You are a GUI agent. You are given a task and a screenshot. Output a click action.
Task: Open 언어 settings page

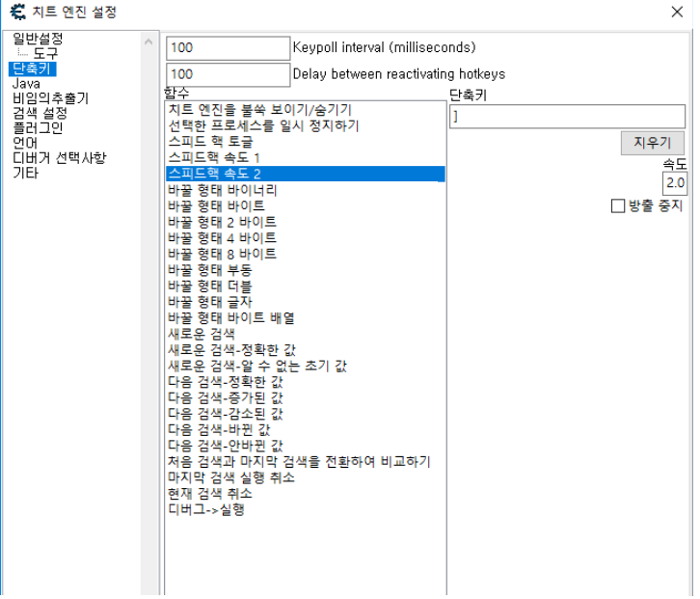pyautogui.click(x=25, y=144)
